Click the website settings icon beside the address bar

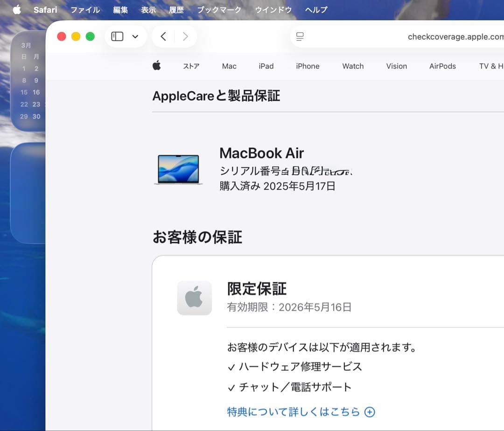300,36
